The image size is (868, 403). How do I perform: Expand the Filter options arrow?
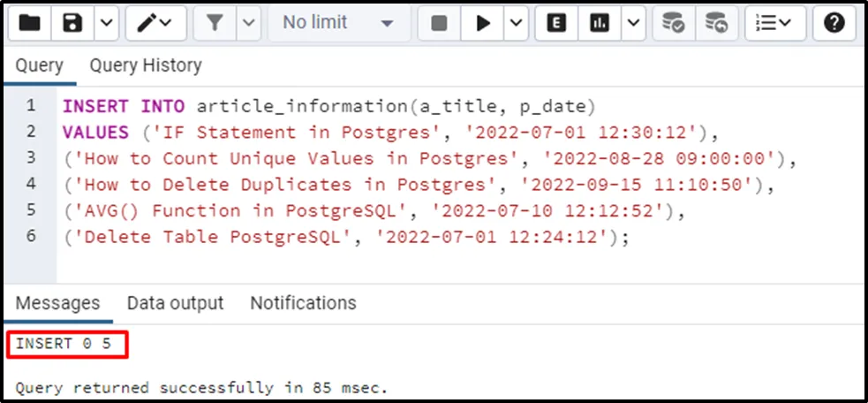[248, 24]
